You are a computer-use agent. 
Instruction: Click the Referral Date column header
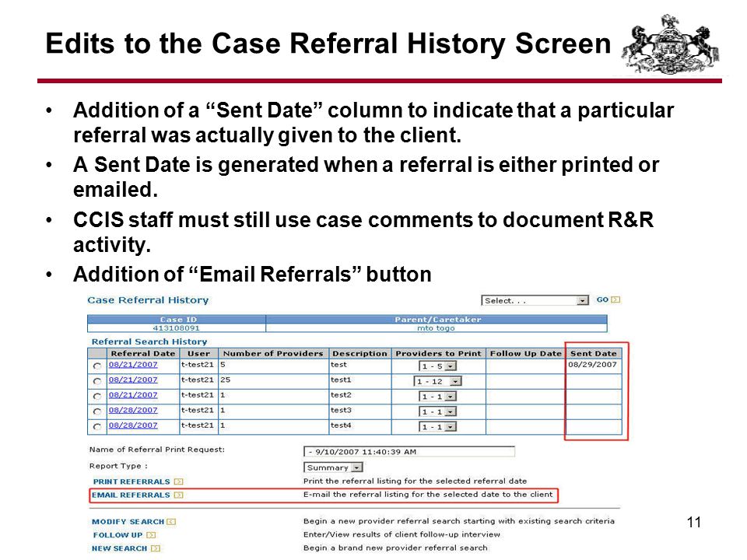click(143, 353)
